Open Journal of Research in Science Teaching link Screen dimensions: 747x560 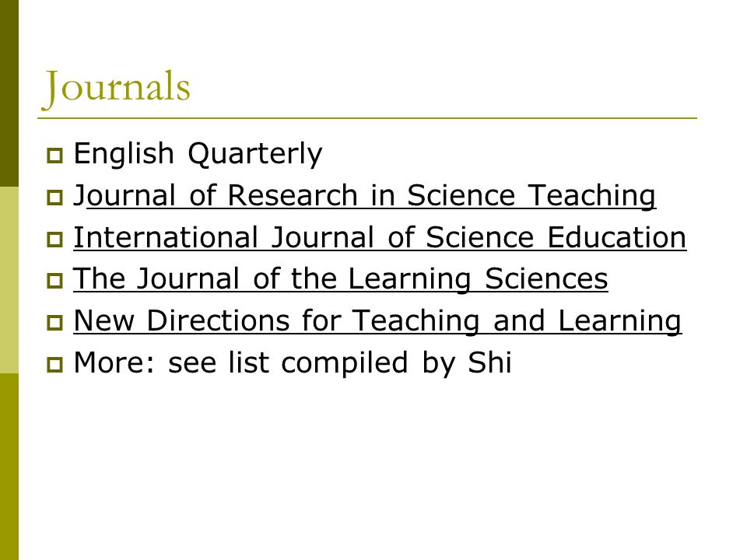(x=364, y=196)
